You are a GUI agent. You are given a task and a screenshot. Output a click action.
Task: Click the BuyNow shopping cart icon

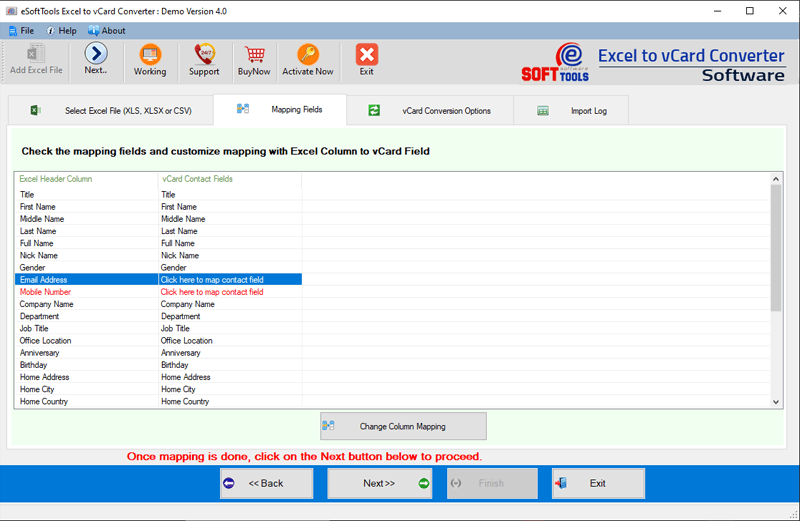click(x=254, y=55)
